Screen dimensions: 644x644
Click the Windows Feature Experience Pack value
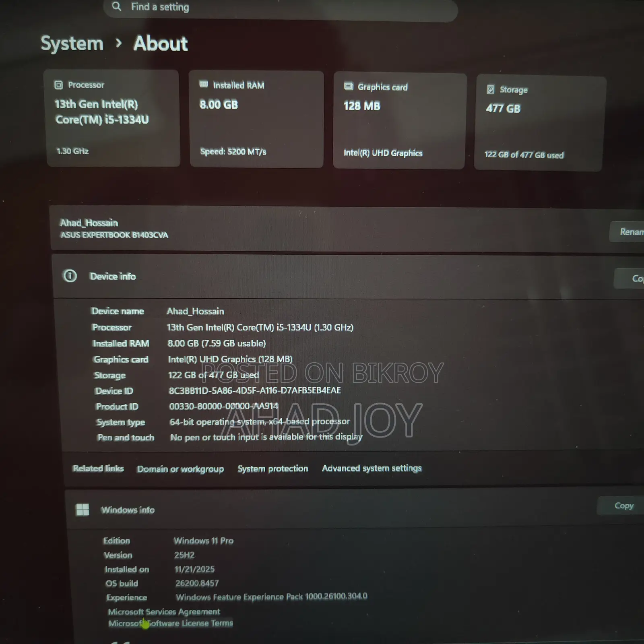coord(271,597)
